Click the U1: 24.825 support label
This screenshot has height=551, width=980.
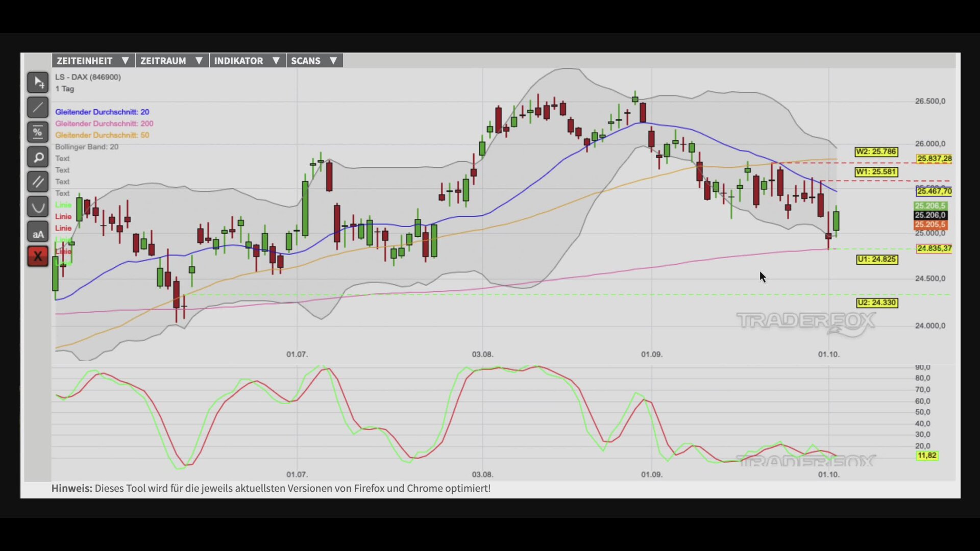(877, 259)
